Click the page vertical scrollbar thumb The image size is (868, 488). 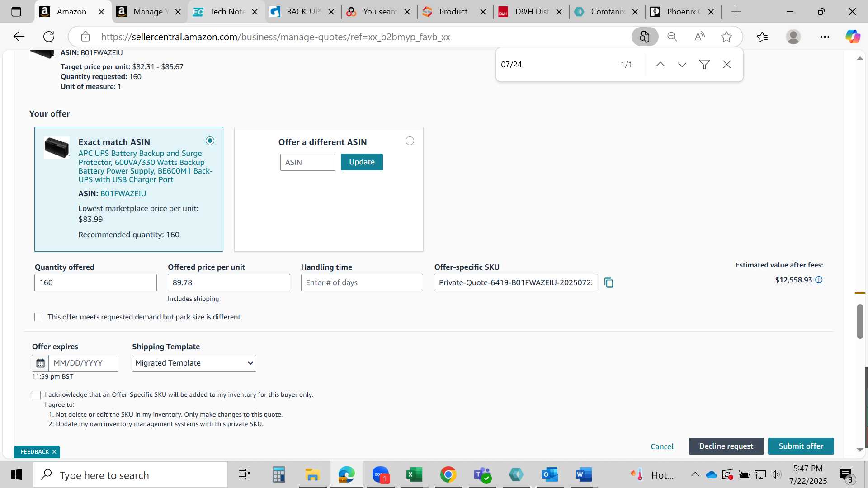pyautogui.click(x=860, y=321)
